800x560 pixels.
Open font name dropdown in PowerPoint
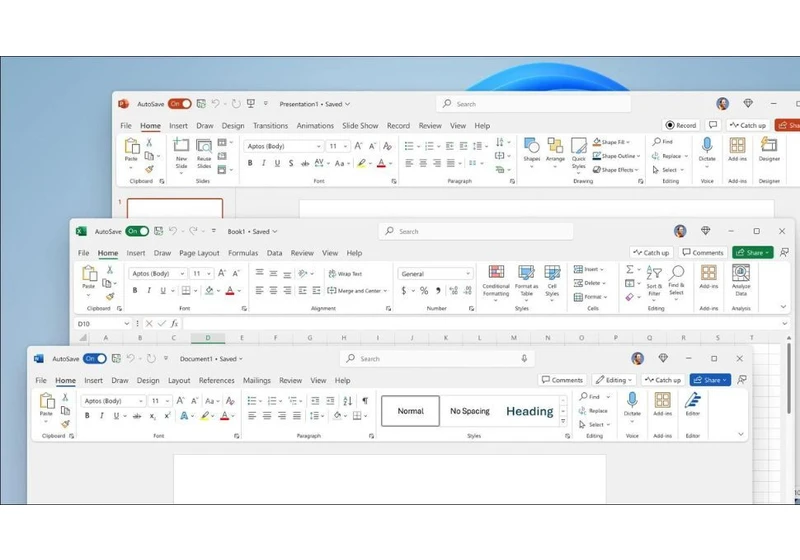[319, 146]
